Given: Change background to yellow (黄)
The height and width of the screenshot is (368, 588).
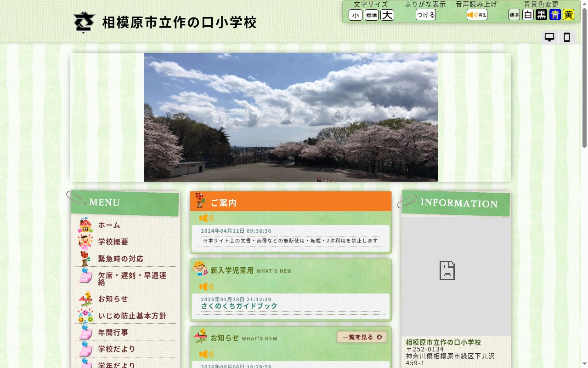Looking at the screenshot, I should pos(569,15).
